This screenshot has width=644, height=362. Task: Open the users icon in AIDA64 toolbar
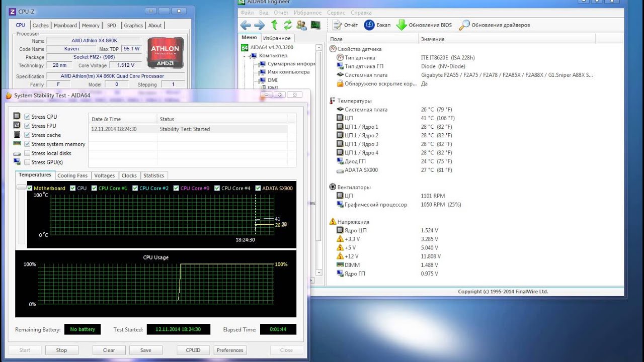(301, 25)
